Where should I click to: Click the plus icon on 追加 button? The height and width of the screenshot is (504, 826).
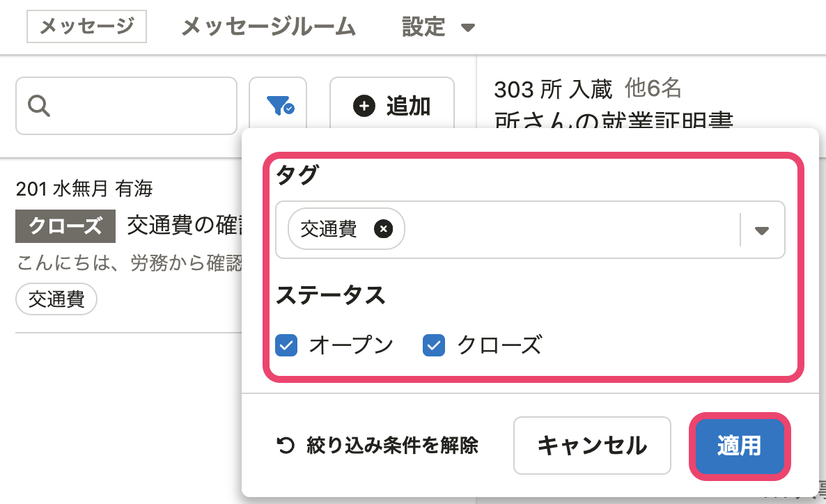coord(364,106)
